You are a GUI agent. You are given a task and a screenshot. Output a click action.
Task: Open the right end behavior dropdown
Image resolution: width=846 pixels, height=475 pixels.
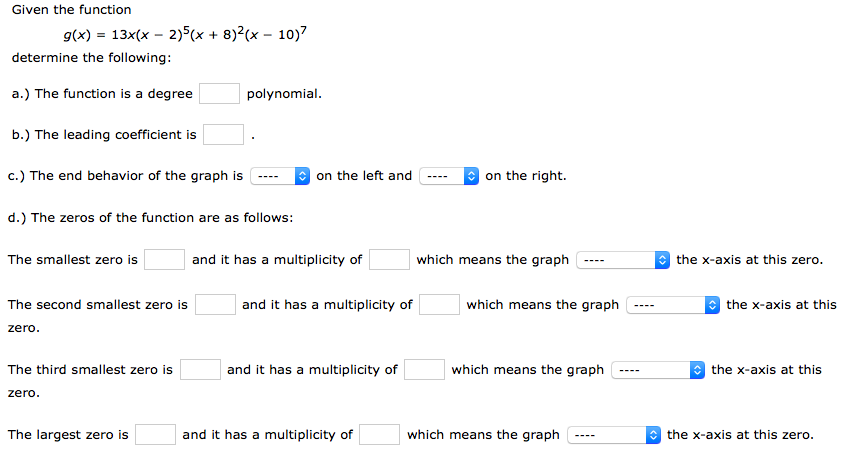[450, 176]
